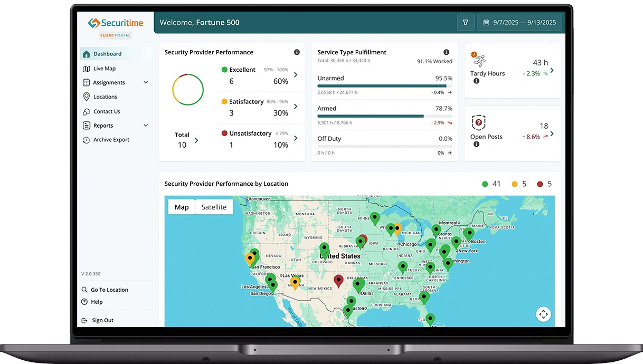Select the Map tab on the map

pyautogui.click(x=181, y=207)
